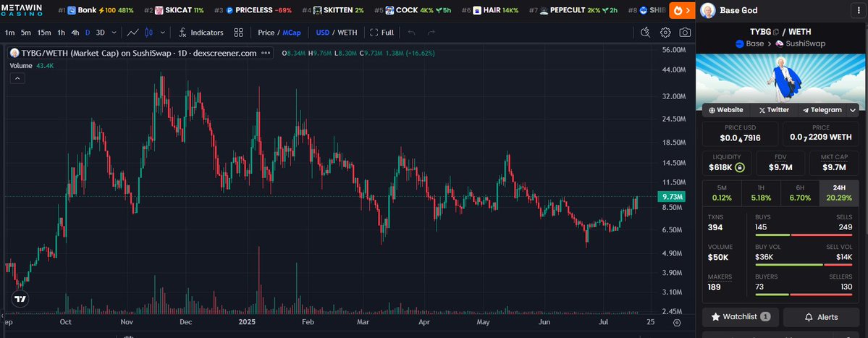Open chart settings gear icon
Image resolution: width=868 pixels, height=338 pixels.
click(665, 33)
